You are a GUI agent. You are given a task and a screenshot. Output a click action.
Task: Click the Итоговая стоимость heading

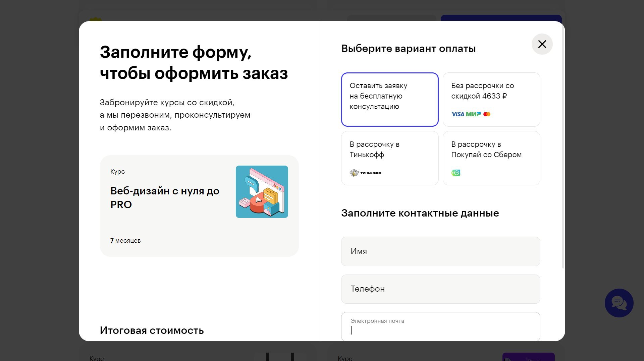[x=152, y=330]
